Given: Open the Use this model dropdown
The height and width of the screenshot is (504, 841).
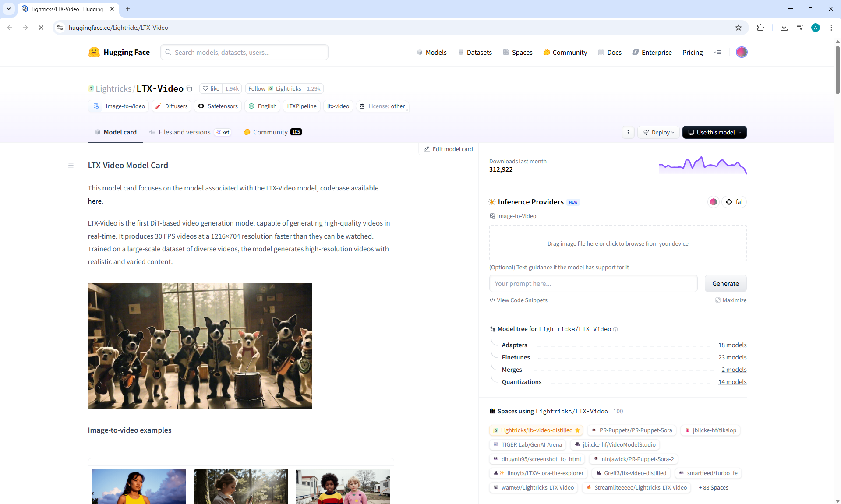Looking at the screenshot, I should [714, 132].
